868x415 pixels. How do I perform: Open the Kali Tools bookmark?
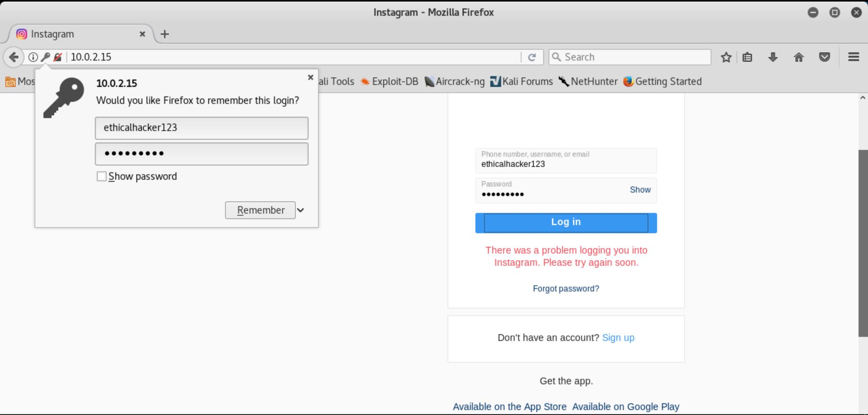pos(336,82)
